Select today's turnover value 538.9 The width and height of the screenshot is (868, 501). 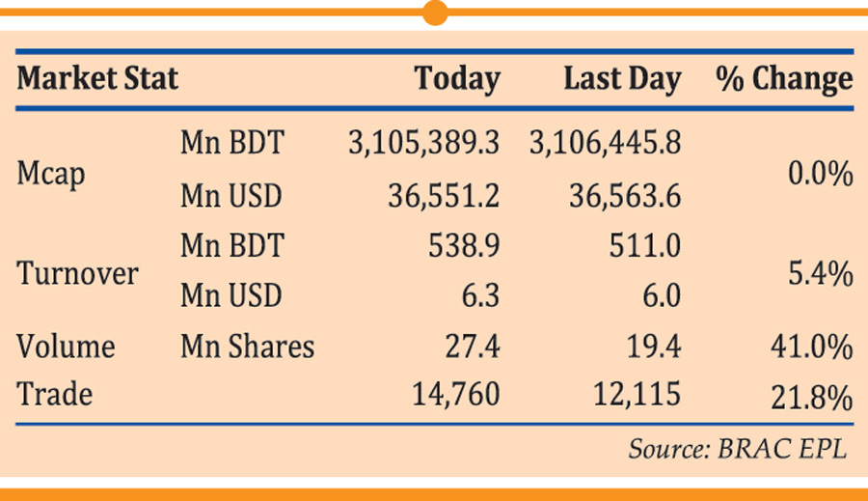coord(463,246)
